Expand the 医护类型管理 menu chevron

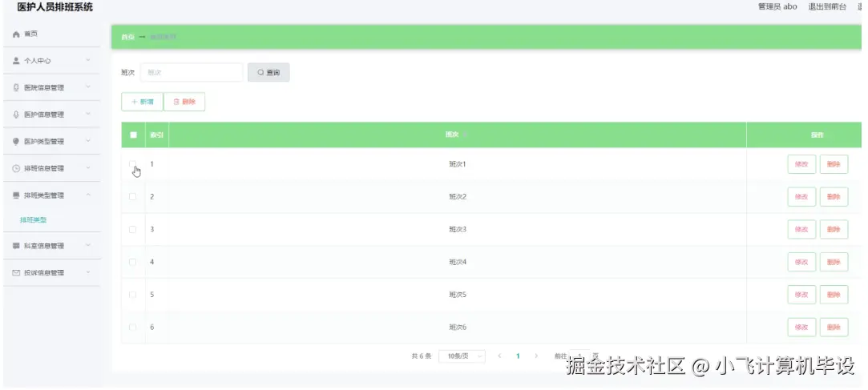coord(88,141)
